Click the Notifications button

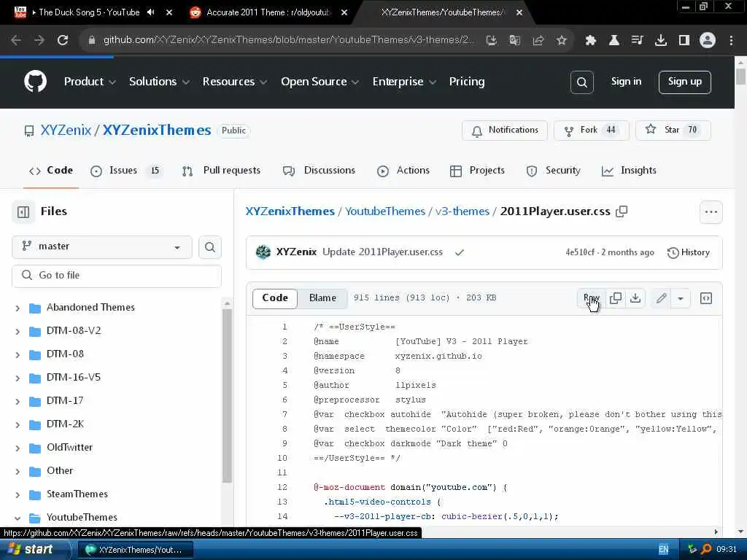click(505, 131)
